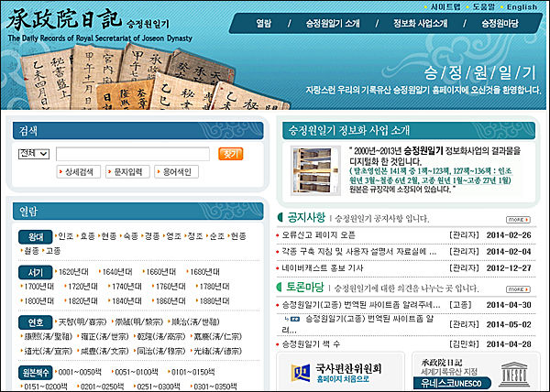The image size is (550, 392).
Task: Click the 왕대 category label
Action: point(36,237)
